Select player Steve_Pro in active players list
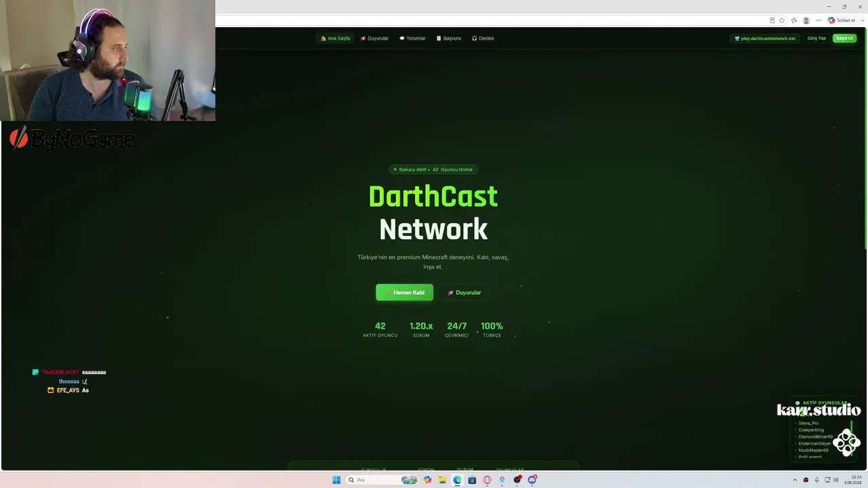Image resolution: width=868 pixels, height=488 pixels. click(808, 423)
